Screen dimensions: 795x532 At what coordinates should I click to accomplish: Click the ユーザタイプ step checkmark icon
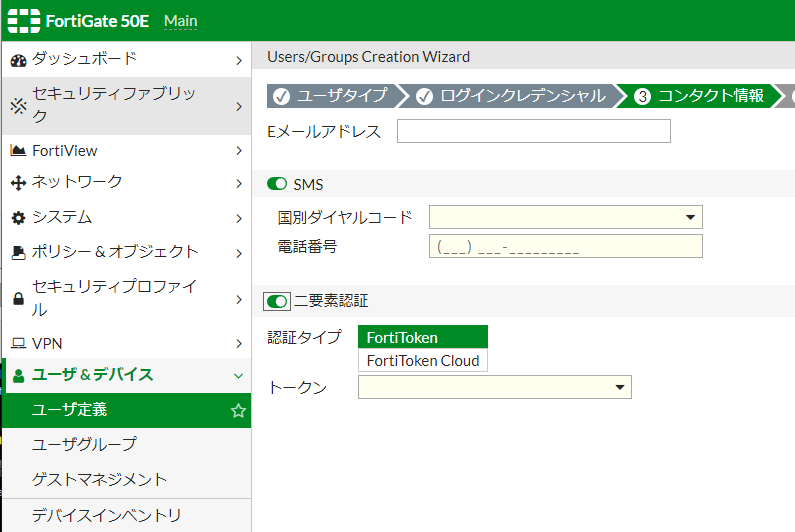pos(281,96)
